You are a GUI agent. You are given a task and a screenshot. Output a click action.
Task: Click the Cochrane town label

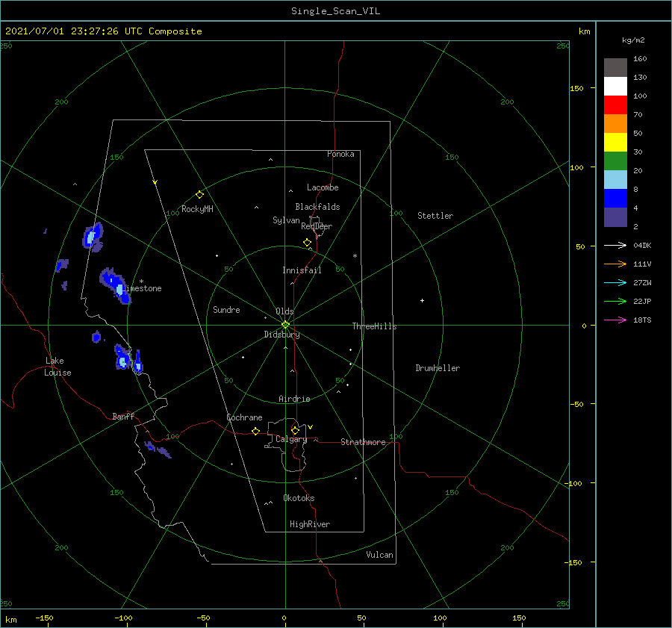pyautogui.click(x=244, y=417)
